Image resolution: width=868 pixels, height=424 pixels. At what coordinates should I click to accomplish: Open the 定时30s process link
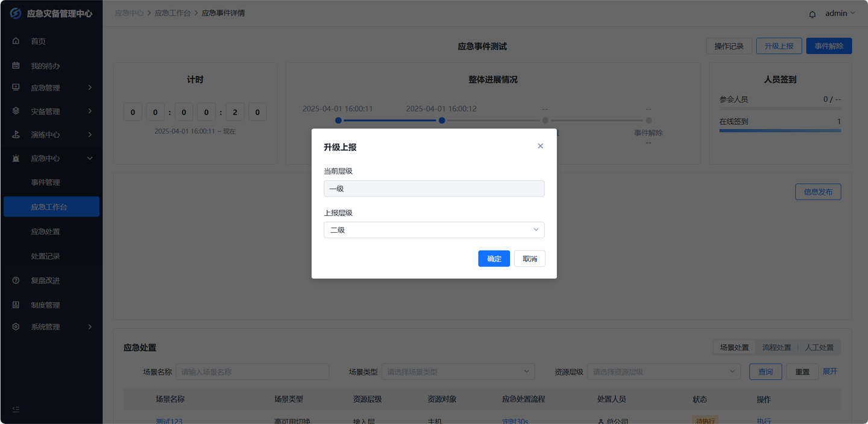(515, 421)
